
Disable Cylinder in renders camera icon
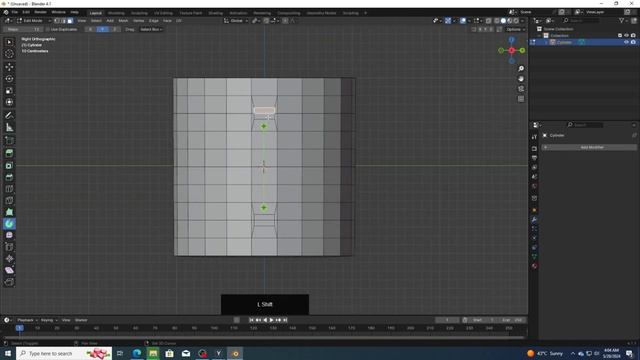[x=633, y=42]
